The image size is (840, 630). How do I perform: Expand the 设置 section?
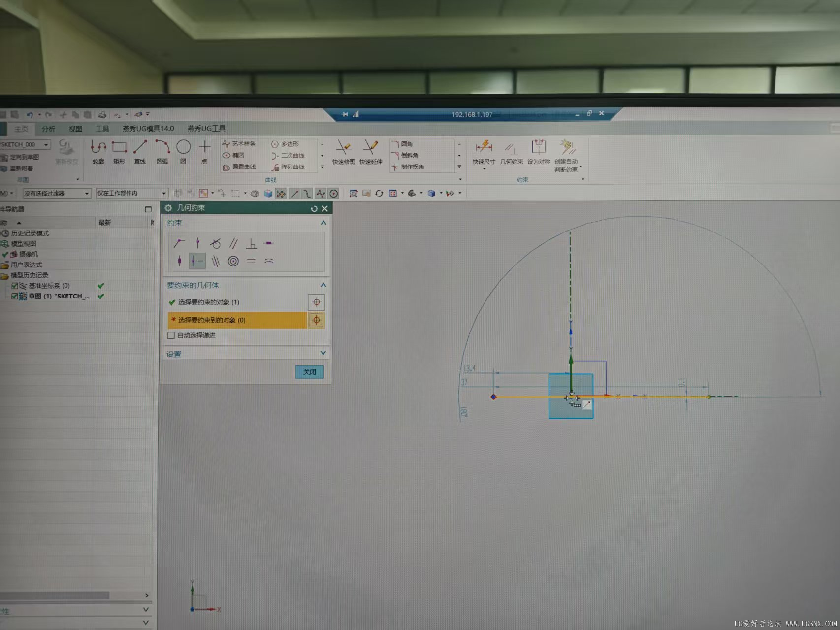[x=323, y=353]
